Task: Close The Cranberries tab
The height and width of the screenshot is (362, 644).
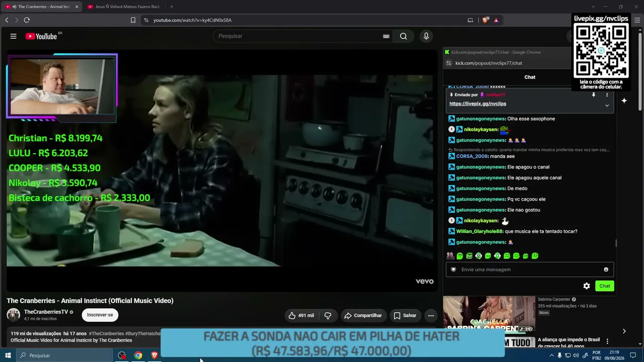Action: (76, 7)
